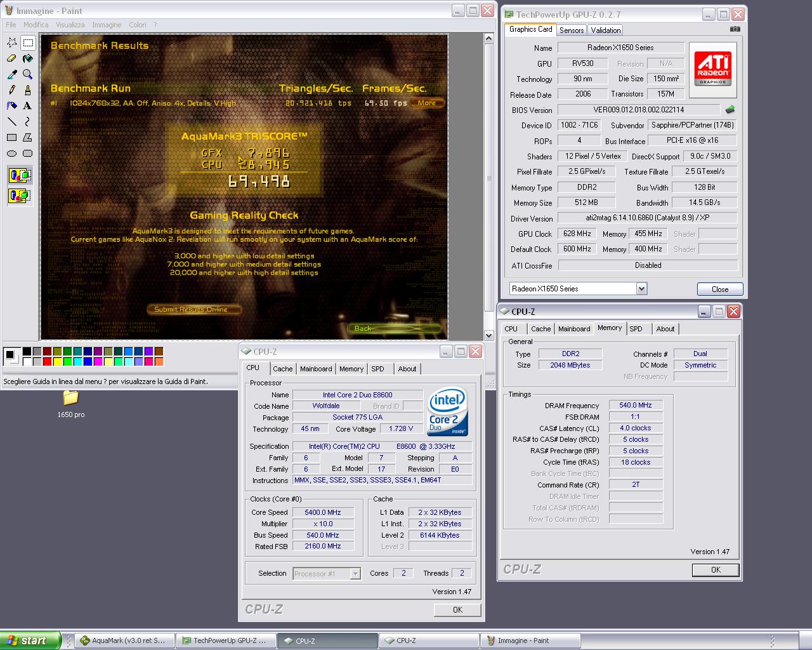Open the Immagine menu in Paint
812x650 pixels.
(107, 25)
